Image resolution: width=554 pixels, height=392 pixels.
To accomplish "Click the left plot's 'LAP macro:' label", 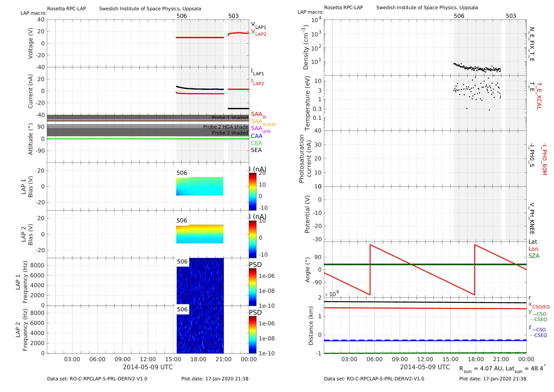I will [x=34, y=13].
